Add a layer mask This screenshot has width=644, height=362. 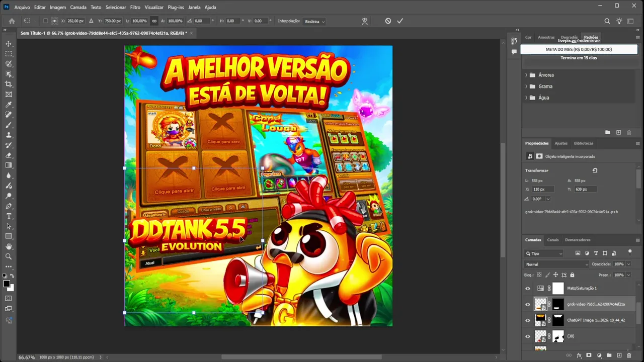click(x=589, y=356)
